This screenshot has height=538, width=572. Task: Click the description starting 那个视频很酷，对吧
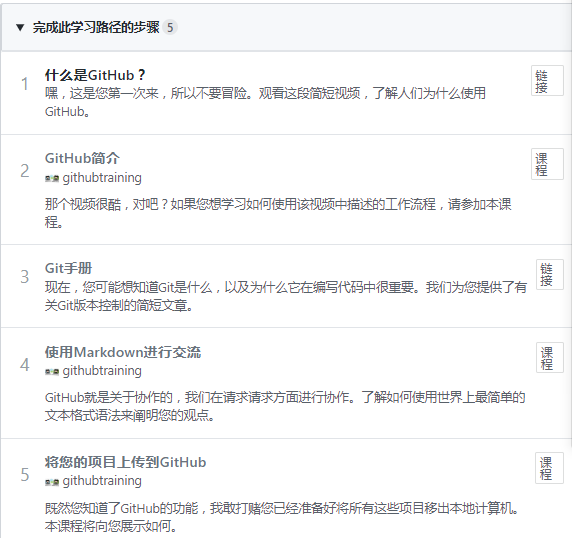click(x=278, y=213)
